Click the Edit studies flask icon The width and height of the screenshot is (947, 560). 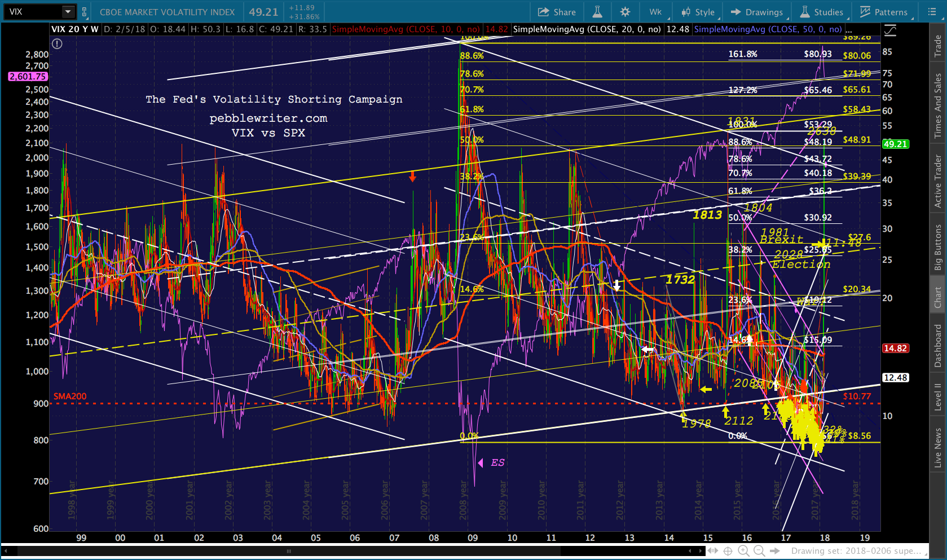tap(597, 12)
